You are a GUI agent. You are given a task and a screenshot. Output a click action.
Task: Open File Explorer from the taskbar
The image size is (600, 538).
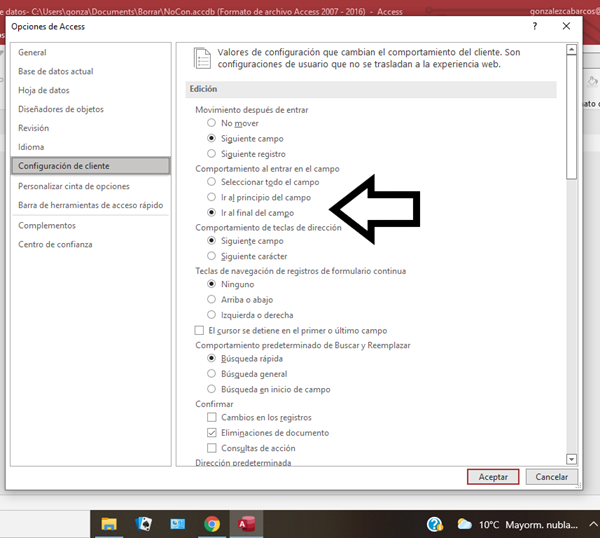point(109,524)
